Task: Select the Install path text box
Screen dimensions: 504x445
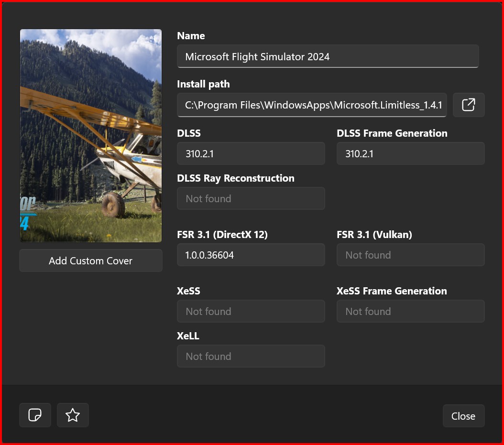Action: point(312,105)
